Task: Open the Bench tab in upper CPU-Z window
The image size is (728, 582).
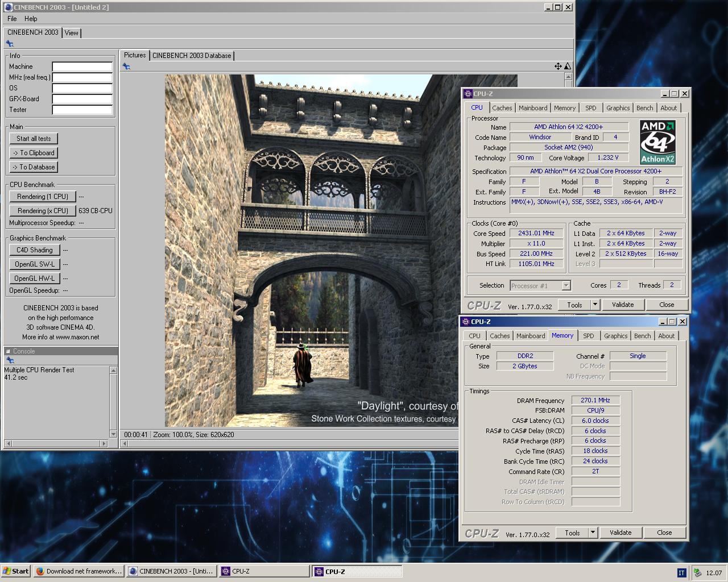Action: click(645, 108)
